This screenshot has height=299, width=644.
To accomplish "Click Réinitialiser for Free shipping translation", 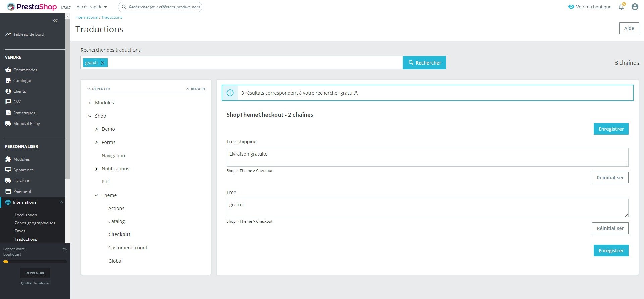I will pos(610,178).
